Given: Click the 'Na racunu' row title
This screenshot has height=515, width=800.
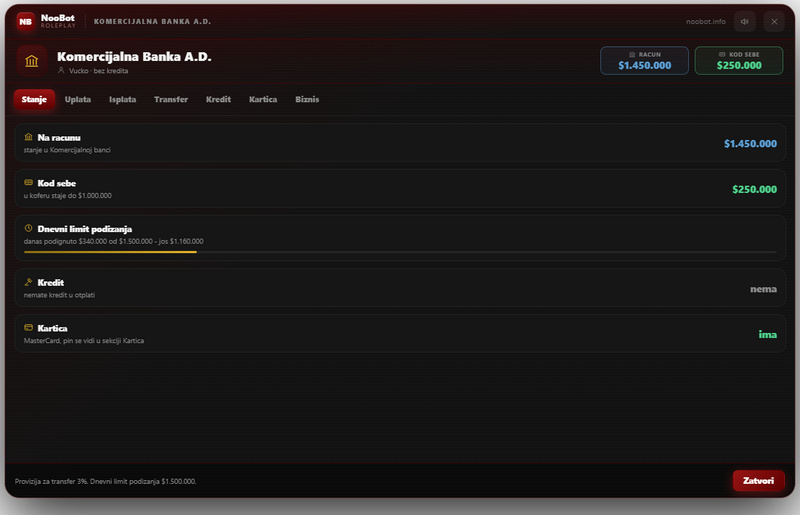Looking at the screenshot, I should pos(59,137).
